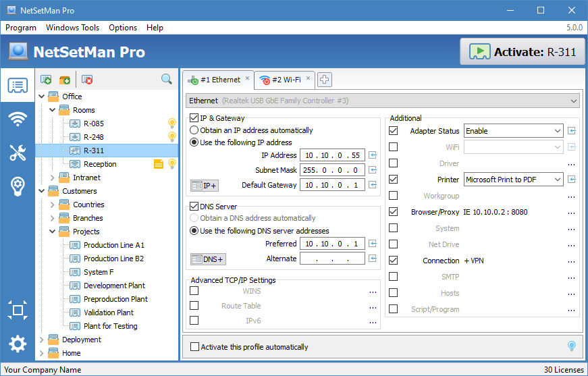Screen dimensions: 588x376
Task: Click the Alternate DNS input field
Action: 332,259
